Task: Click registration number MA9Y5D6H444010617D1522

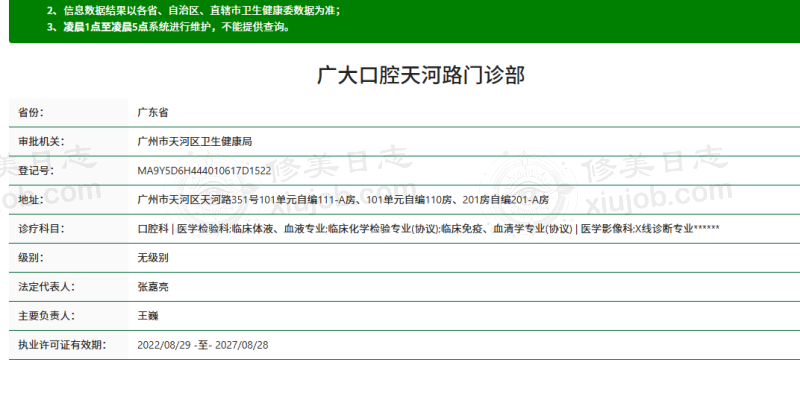Action: [204, 170]
